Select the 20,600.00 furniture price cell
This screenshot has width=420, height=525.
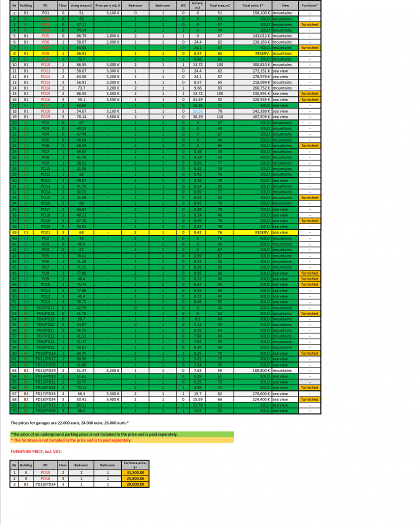click(135, 484)
